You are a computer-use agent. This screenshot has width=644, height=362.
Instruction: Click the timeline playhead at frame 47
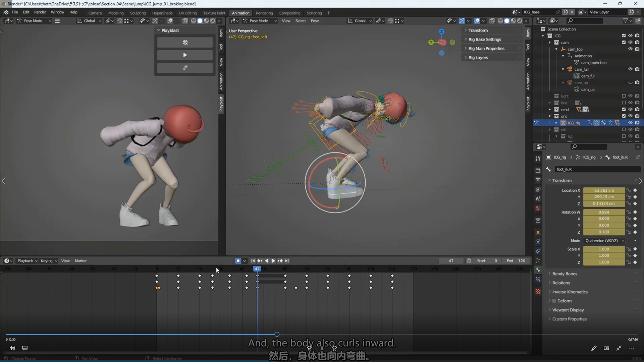point(257,269)
